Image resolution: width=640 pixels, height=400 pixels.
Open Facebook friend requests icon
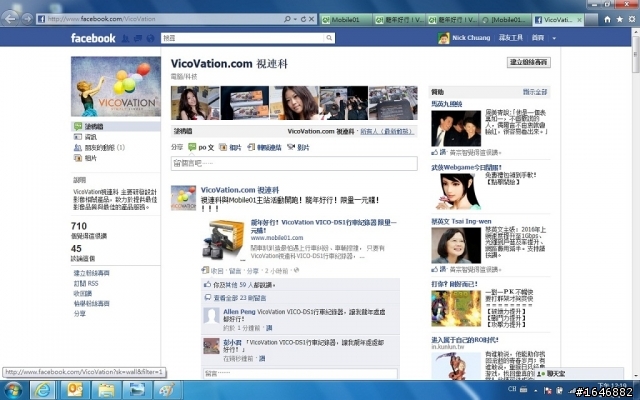point(126,38)
